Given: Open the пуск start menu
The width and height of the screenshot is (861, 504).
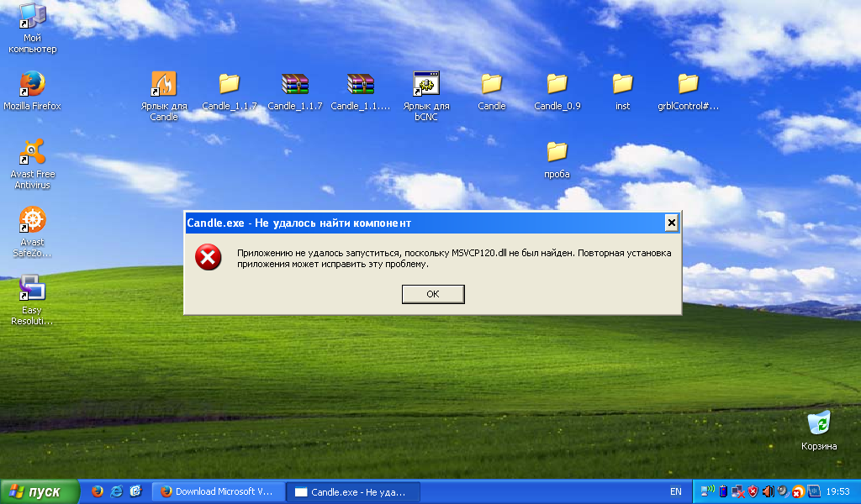Looking at the screenshot, I should point(40,491).
